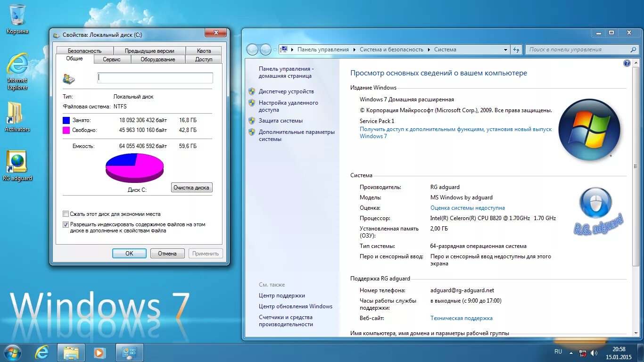Image resolution: width=644 pixels, height=362 pixels.
Task: Click the RU language indicator in the taskbar
Action: 558,352
